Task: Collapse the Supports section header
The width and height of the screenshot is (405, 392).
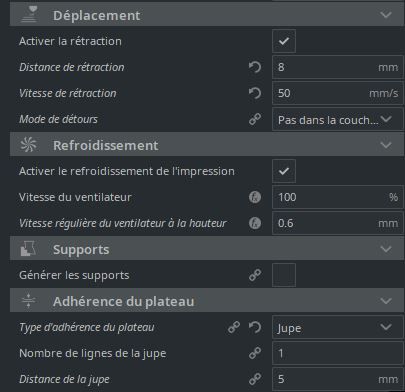Action: 207,249
